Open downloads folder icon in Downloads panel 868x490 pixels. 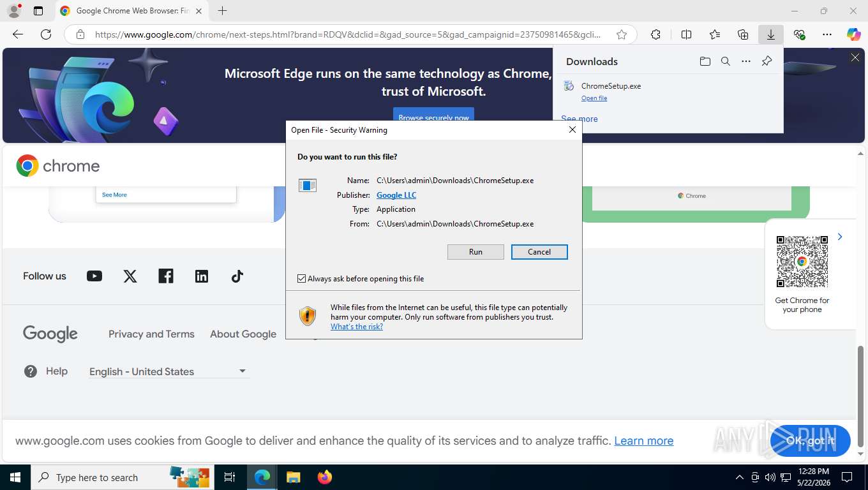point(705,61)
